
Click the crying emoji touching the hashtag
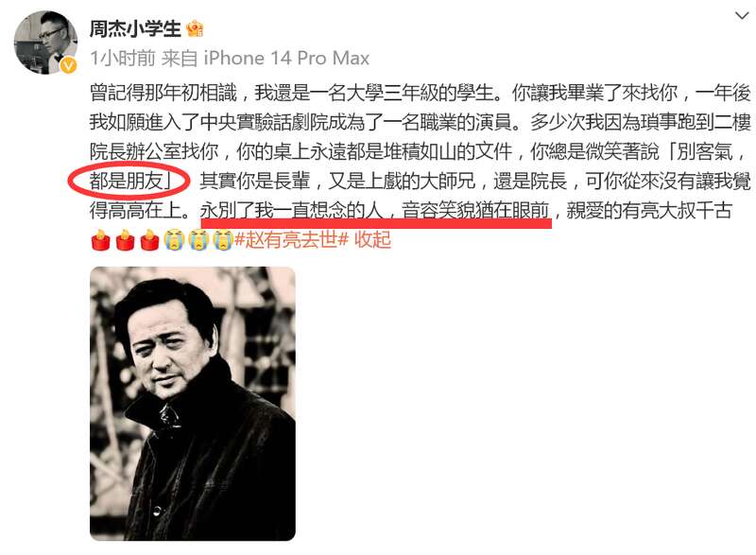tap(223, 239)
